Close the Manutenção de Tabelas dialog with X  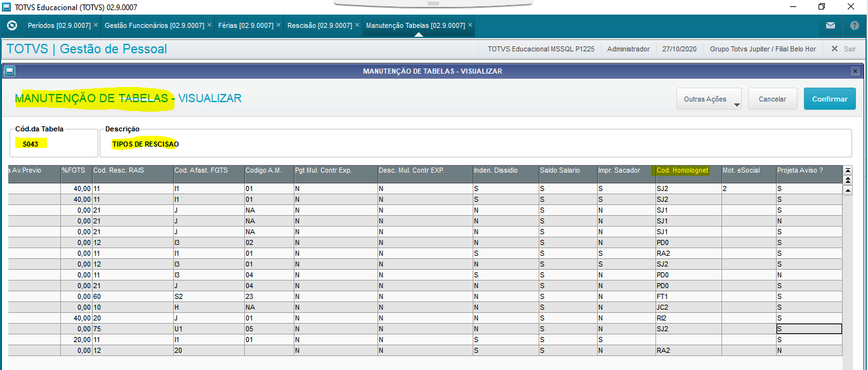click(x=855, y=71)
